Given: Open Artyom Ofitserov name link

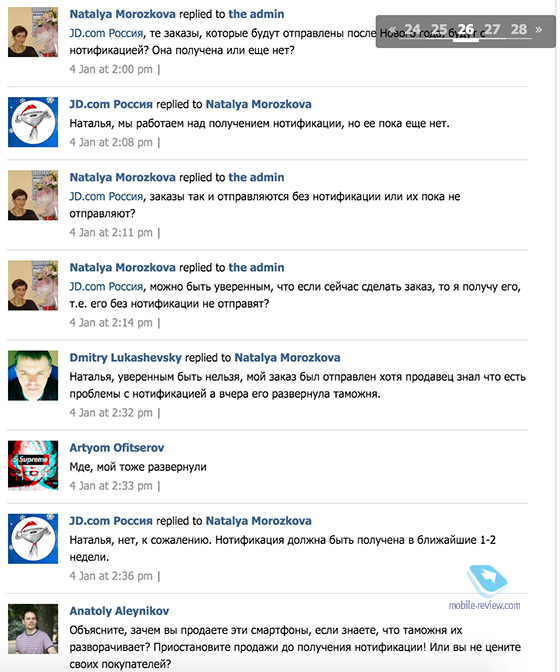Looking at the screenshot, I should (117, 447).
